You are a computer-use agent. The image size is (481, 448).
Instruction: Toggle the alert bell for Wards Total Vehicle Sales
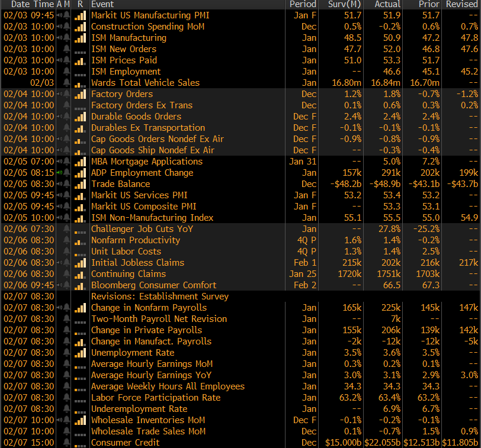[68, 83]
